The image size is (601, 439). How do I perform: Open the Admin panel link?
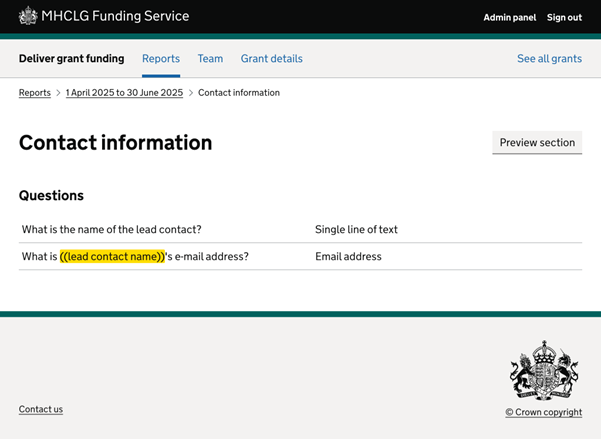[x=510, y=17]
